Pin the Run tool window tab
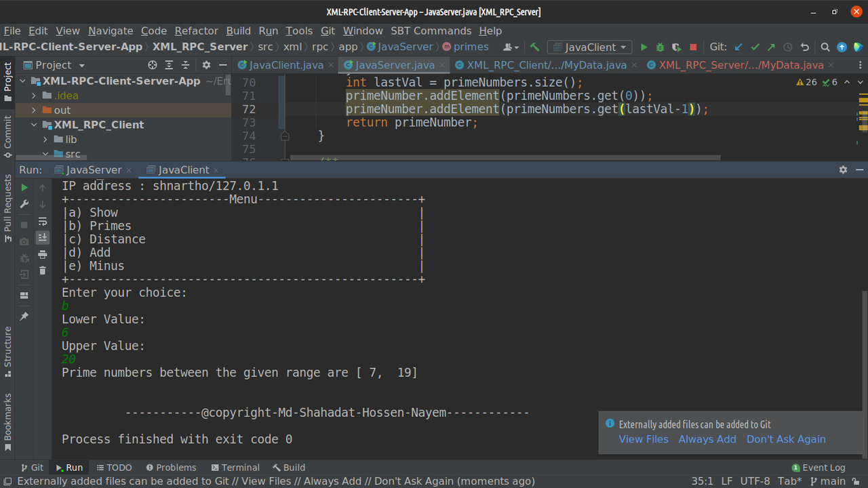868x488 pixels. click(x=24, y=316)
